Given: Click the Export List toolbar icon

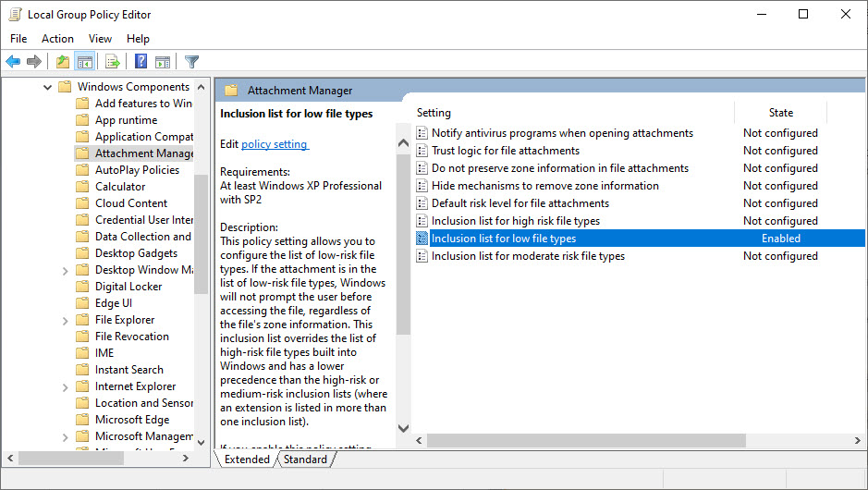Looking at the screenshot, I should click(112, 62).
